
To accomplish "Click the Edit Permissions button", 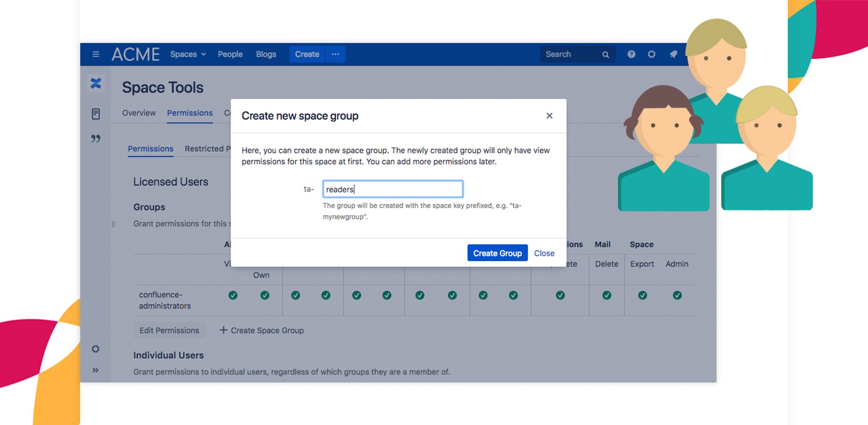I will (x=169, y=331).
